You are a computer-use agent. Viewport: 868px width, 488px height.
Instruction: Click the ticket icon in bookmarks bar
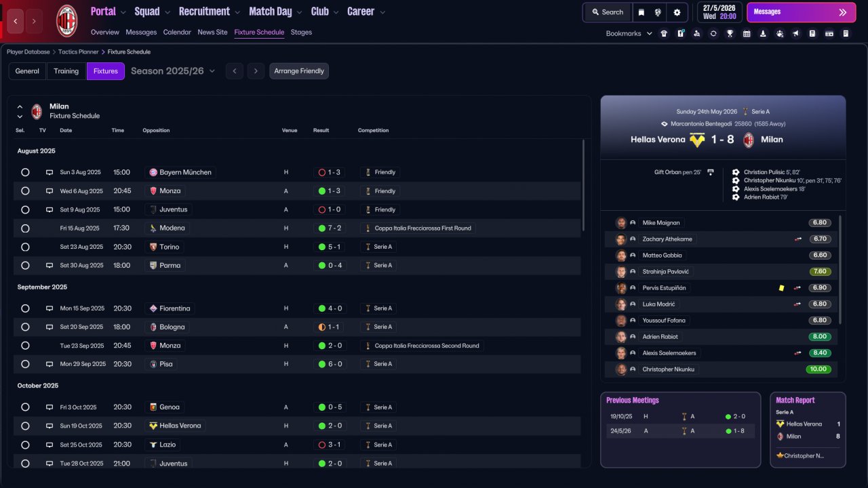pyautogui.click(x=829, y=33)
